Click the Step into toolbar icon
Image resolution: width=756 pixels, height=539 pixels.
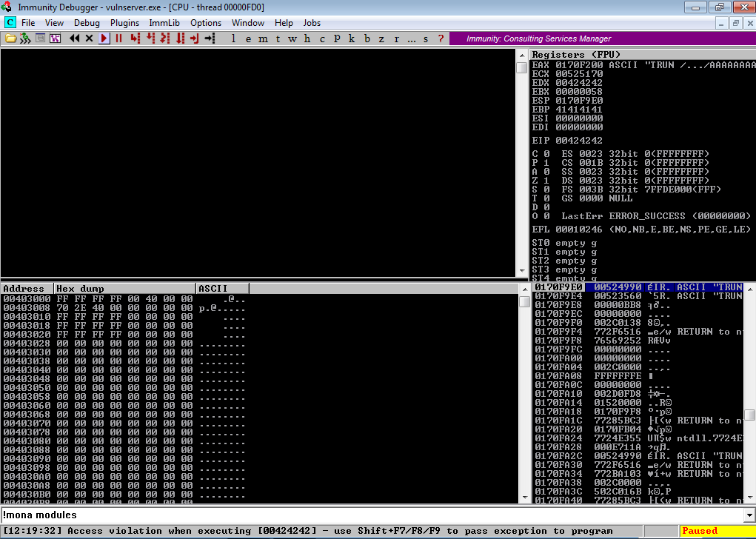(x=135, y=38)
